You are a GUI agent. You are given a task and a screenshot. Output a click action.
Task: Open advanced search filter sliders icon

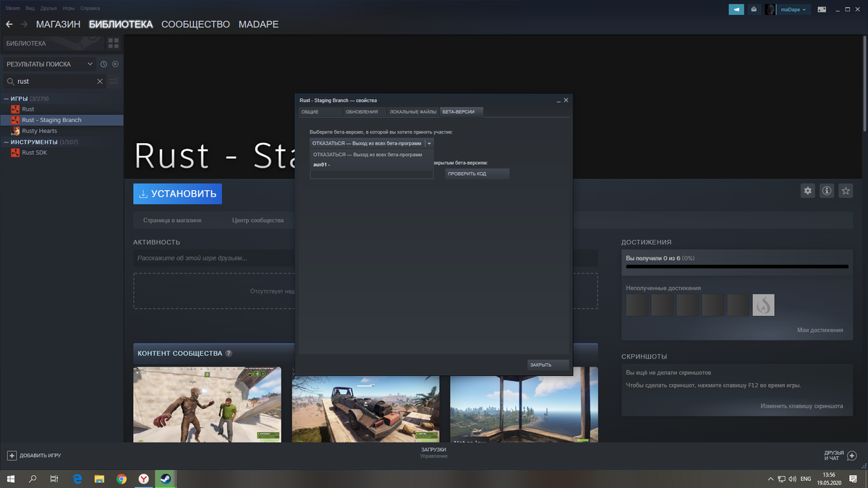[x=114, y=82]
